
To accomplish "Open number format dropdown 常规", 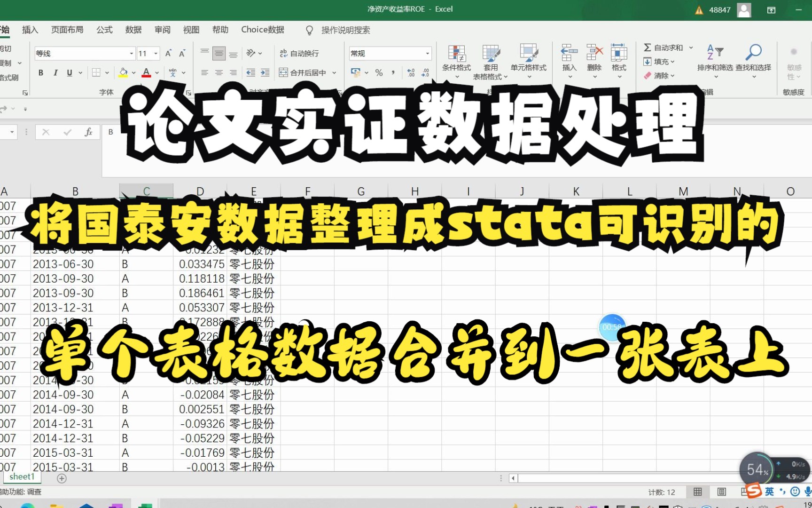I will tap(428, 54).
